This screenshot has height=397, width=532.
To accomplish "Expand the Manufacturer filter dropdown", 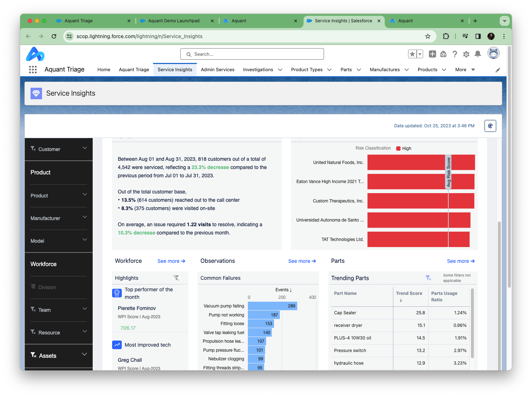I will (x=85, y=217).
